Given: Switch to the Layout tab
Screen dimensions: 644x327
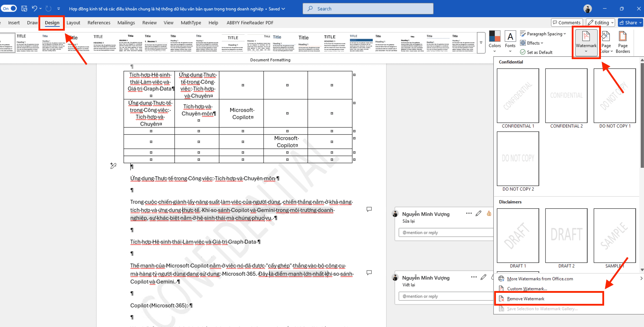Looking at the screenshot, I should (73, 23).
